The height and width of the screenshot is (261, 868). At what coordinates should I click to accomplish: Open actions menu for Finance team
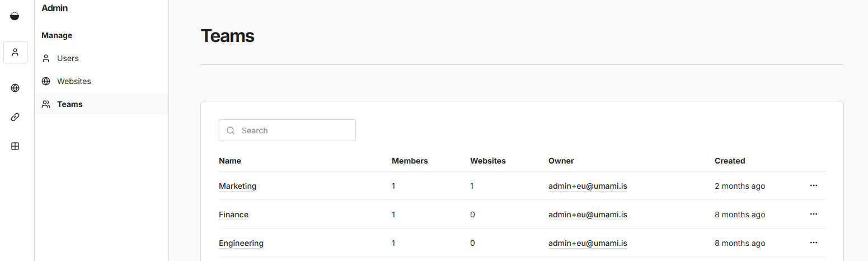pyautogui.click(x=813, y=214)
